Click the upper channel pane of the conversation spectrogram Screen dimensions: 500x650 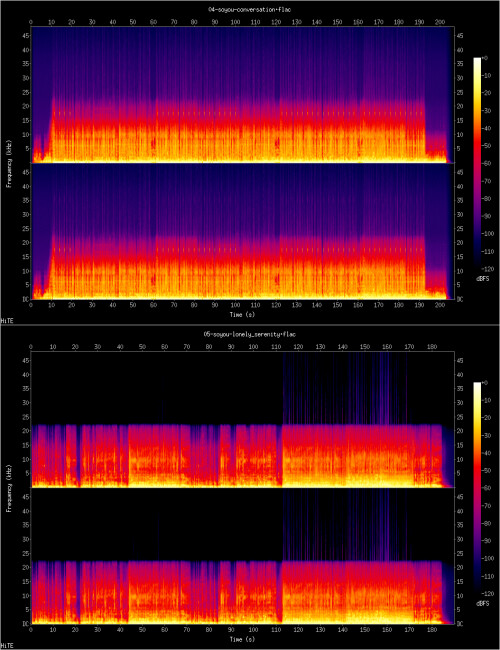tap(243, 94)
